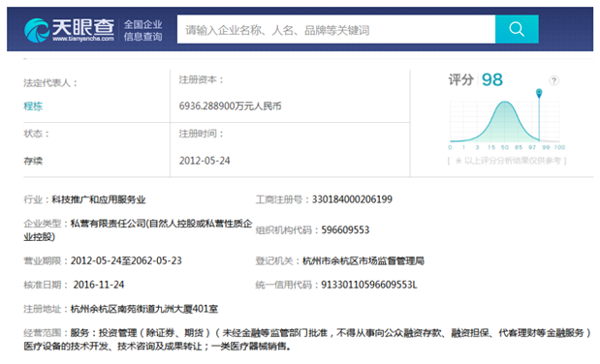
Task: Click the score distribution bell curve chart
Action: pos(505,122)
